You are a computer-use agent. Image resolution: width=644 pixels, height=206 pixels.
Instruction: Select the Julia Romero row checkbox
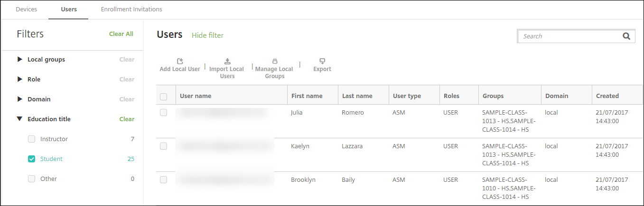(x=164, y=113)
